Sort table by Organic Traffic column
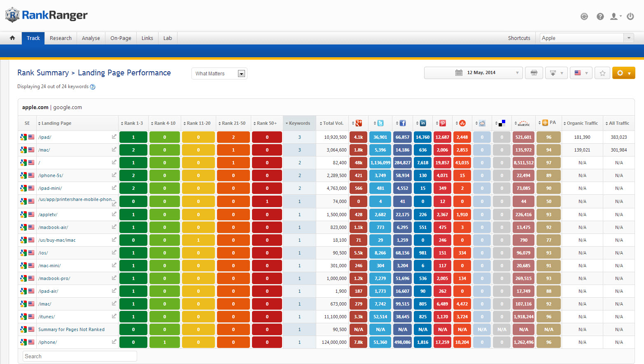This screenshot has width=644, height=364. point(582,123)
